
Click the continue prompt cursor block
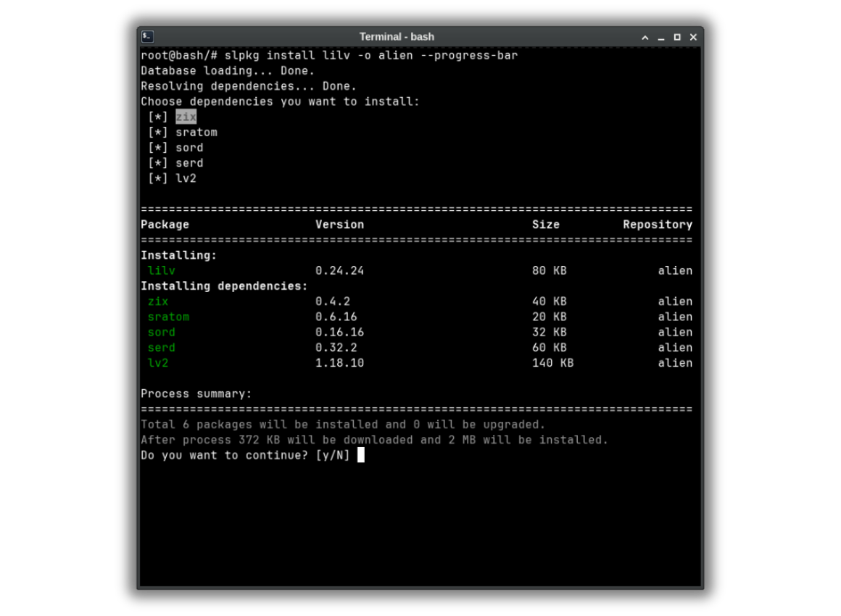coord(361,455)
